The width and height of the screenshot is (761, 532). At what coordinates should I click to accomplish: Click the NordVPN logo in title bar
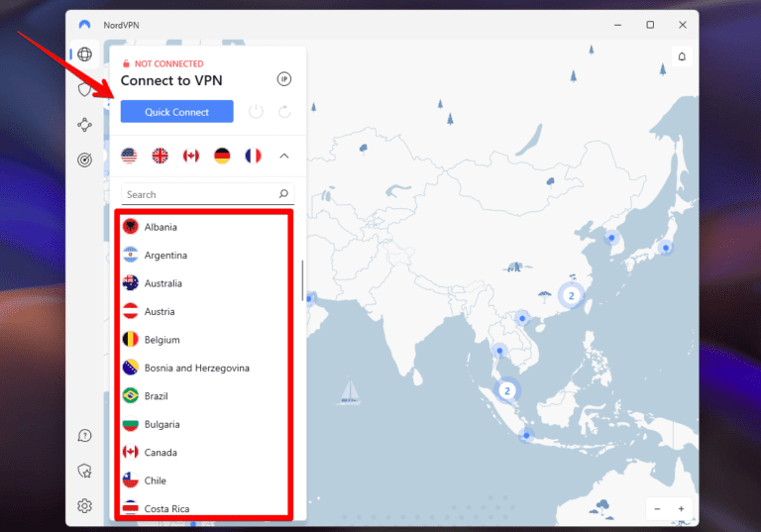[x=84, y=25]
